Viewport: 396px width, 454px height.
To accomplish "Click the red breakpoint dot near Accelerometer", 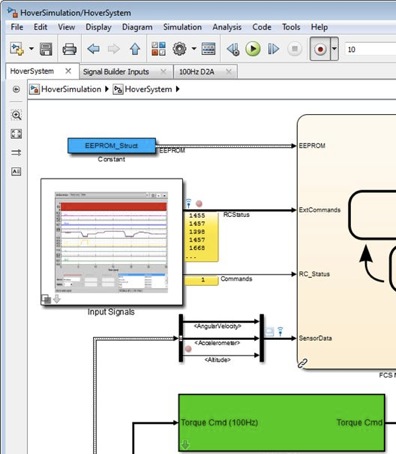I will 188,349.
